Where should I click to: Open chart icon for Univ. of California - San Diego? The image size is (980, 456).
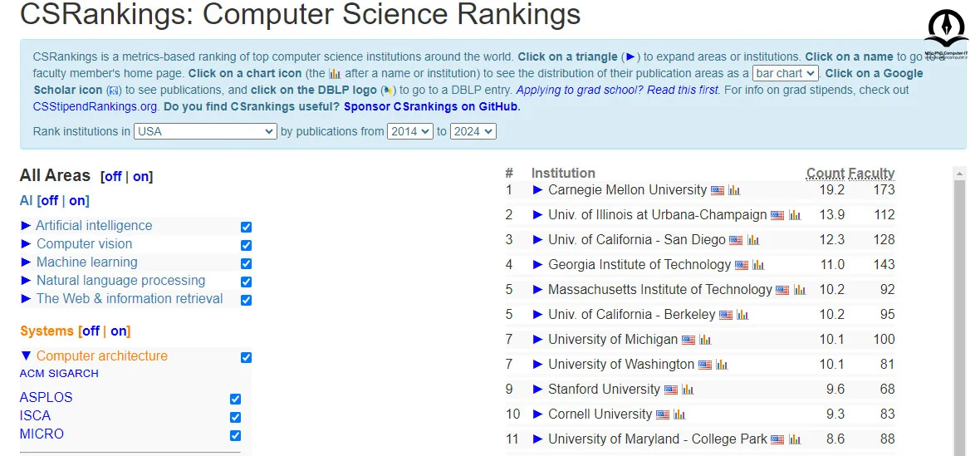[x=753, y=241]
